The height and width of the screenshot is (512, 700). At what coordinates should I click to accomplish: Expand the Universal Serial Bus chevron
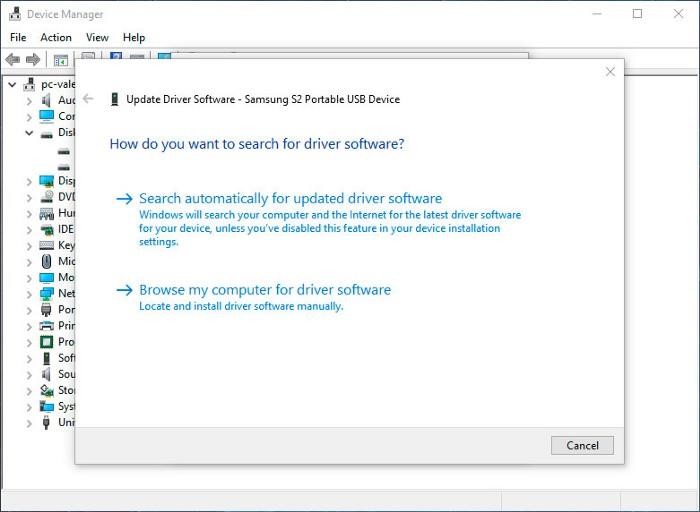pos(29,423)
